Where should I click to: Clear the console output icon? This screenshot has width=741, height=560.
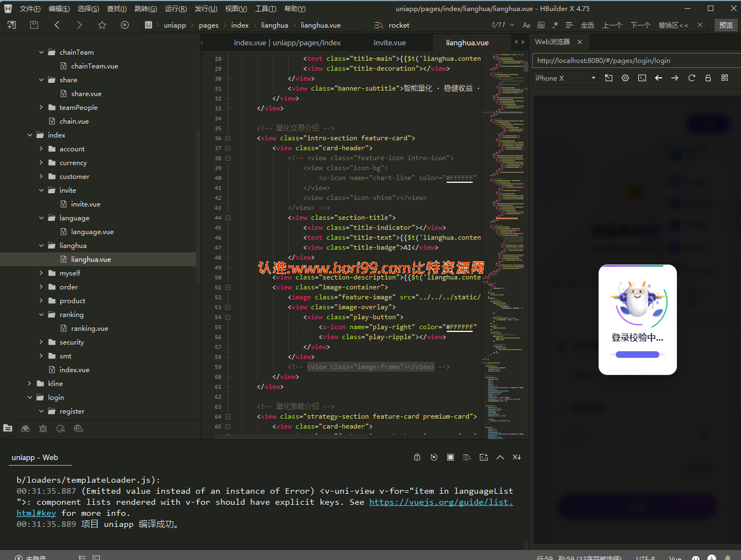tap(517, 457)
